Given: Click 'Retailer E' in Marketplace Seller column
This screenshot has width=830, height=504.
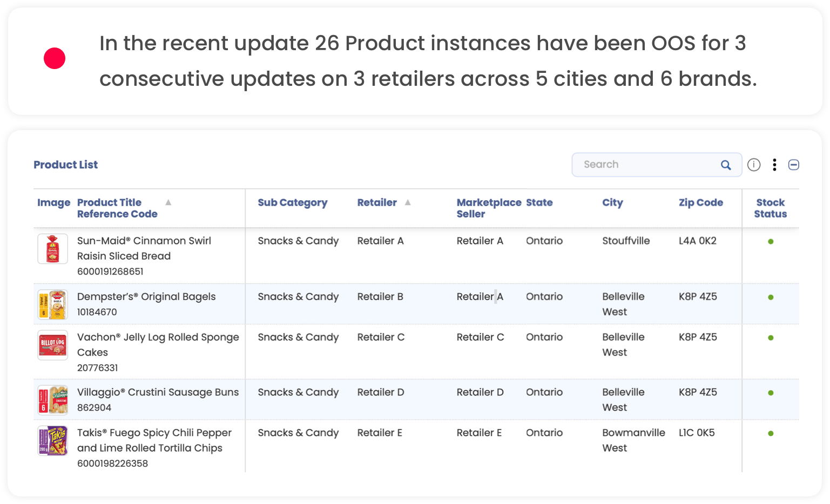Looking at the screenshot, I should point(479,432).
